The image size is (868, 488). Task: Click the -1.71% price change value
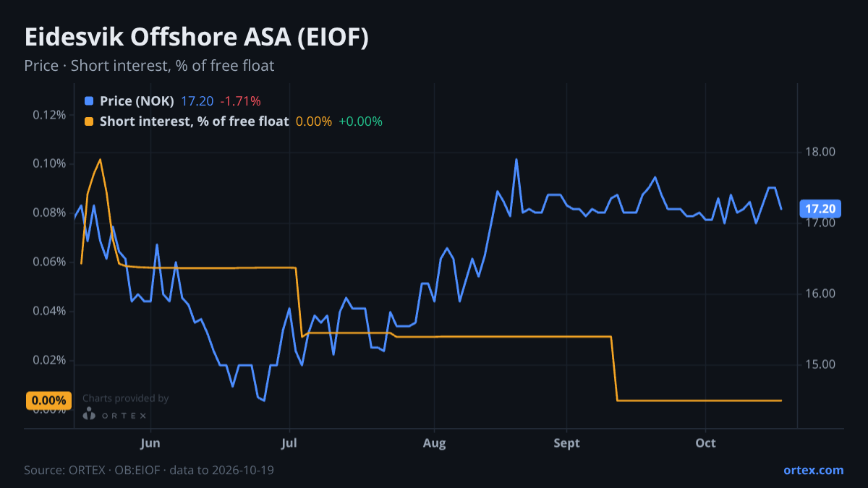[x=241, y=101]
